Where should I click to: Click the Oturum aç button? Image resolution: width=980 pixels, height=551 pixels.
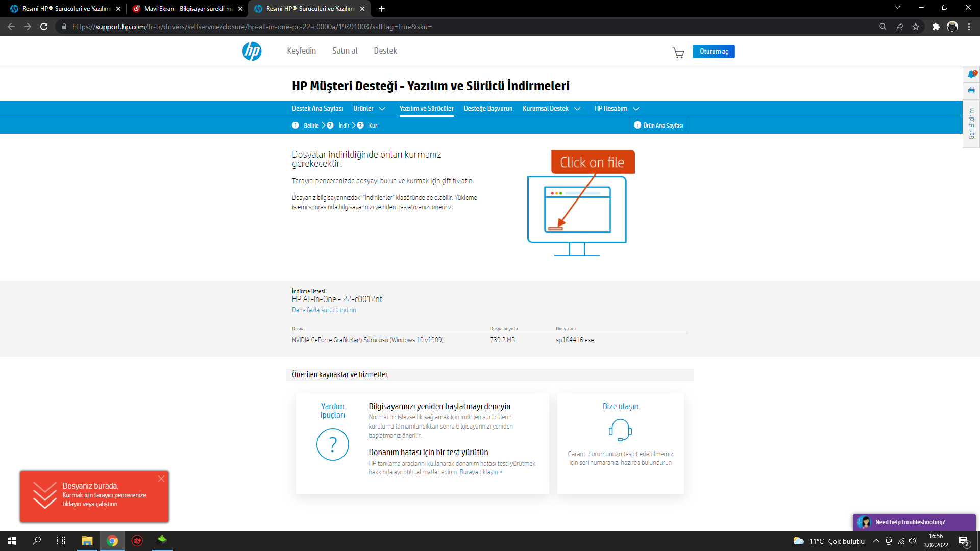point(714,52)
